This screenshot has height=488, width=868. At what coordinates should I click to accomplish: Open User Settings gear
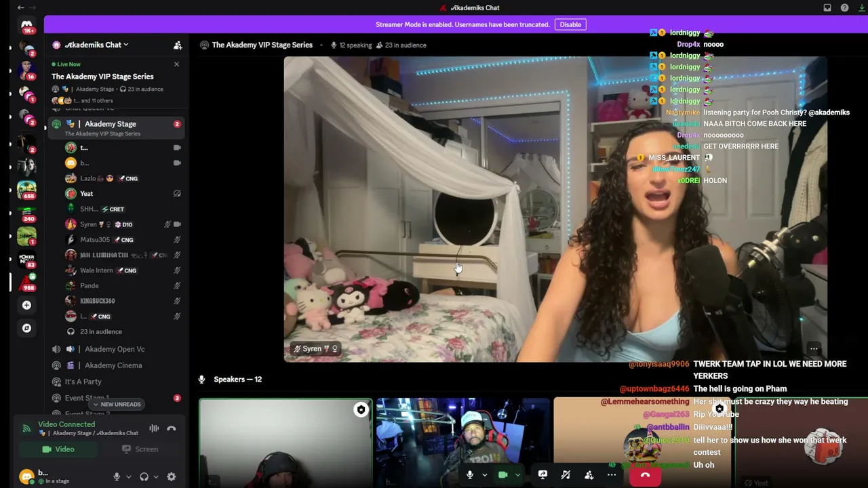(x=172, y=477)
